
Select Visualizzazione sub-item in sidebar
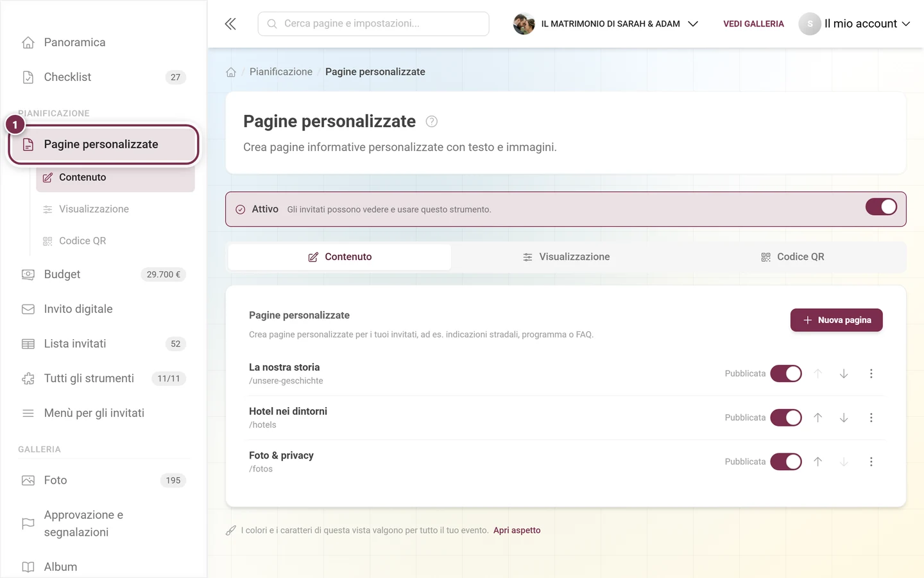pyautogui.click(x=116, y=209)
